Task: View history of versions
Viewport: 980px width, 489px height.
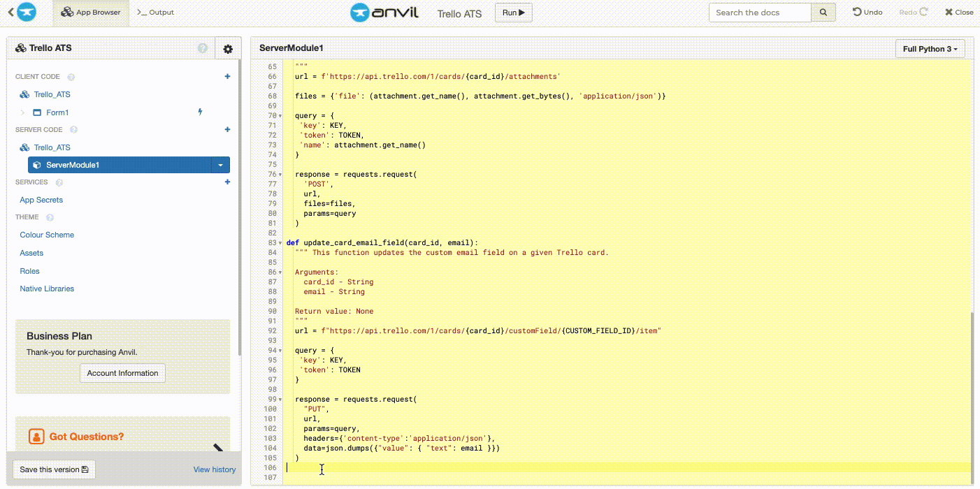Action: 215,469
